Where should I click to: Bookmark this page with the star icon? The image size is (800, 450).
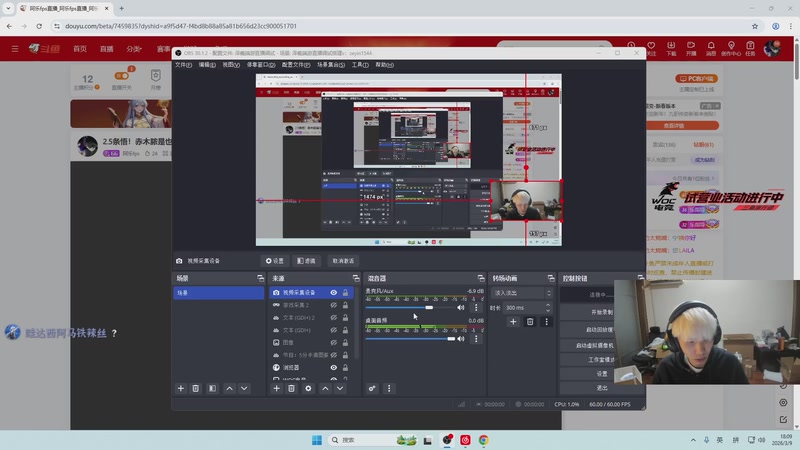pos(755,26)
